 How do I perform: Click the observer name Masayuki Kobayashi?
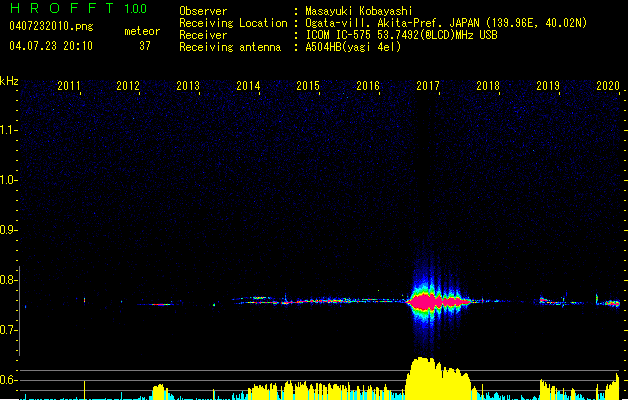(x=359, y=11)
